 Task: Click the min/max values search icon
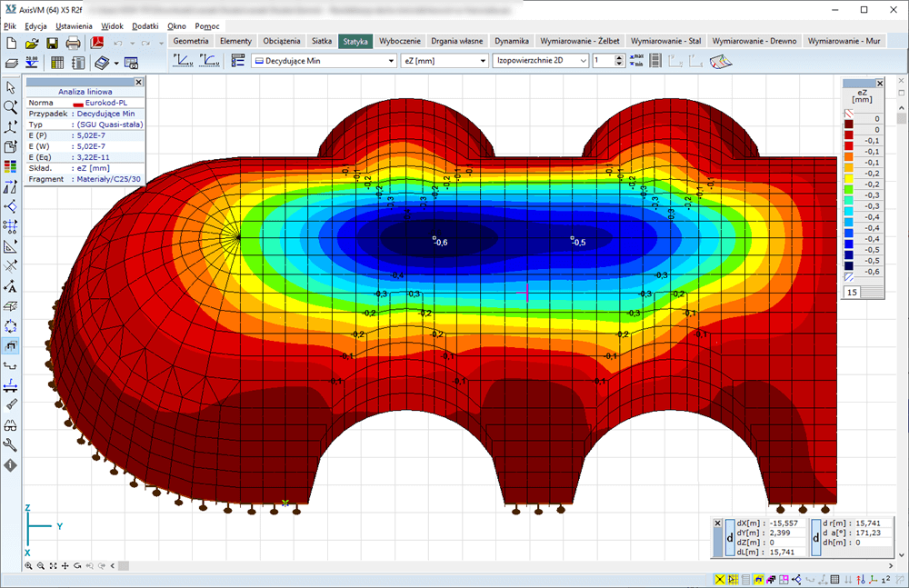[638, 61]
